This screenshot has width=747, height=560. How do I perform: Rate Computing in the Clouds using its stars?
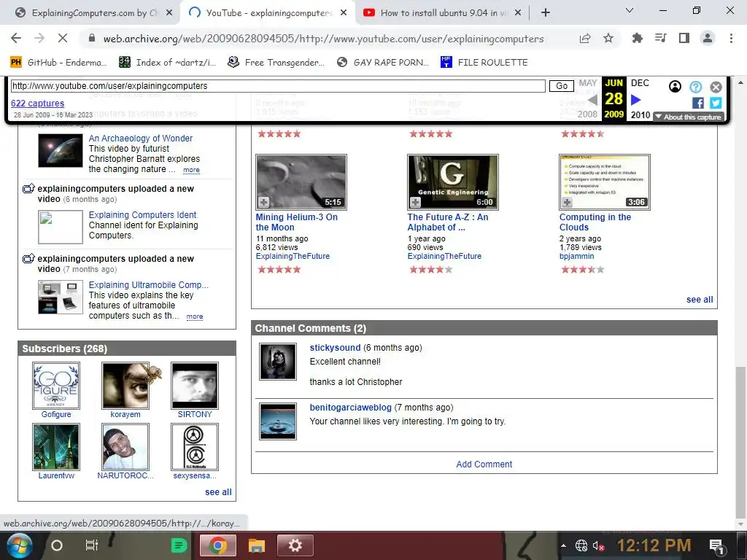coord(583,270)
